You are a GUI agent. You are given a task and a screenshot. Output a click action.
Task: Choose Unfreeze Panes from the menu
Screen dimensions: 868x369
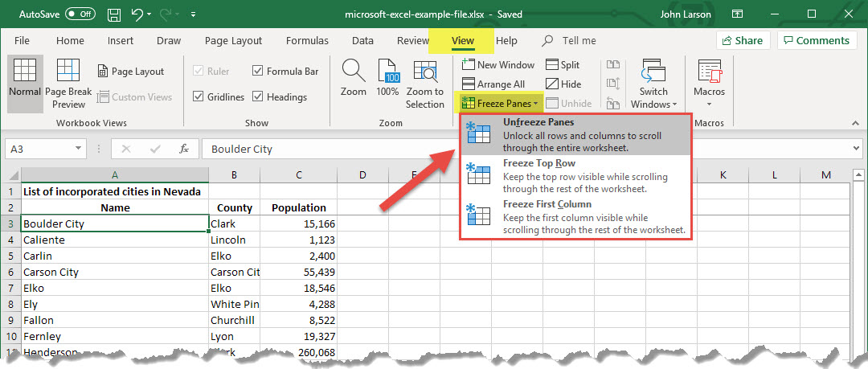(x=574, y=135)
